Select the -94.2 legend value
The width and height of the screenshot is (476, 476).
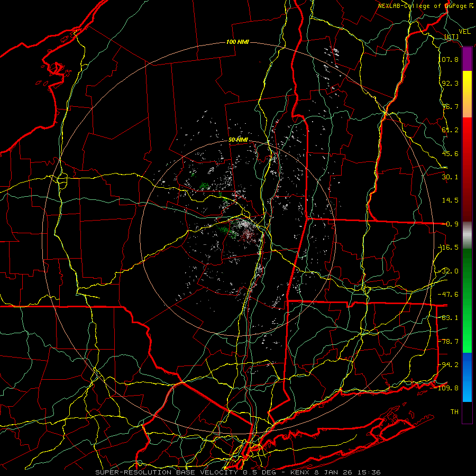point(448,365)
